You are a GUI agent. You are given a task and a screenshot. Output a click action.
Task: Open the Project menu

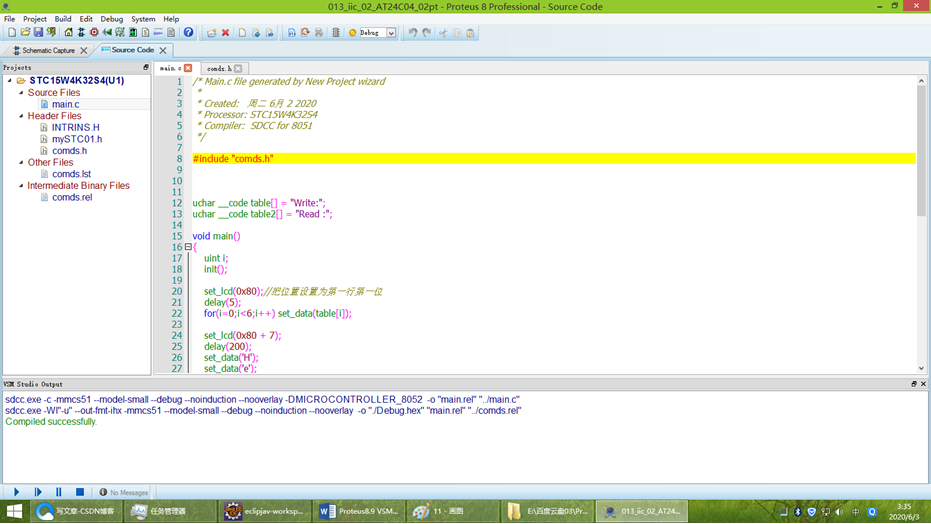34,19
